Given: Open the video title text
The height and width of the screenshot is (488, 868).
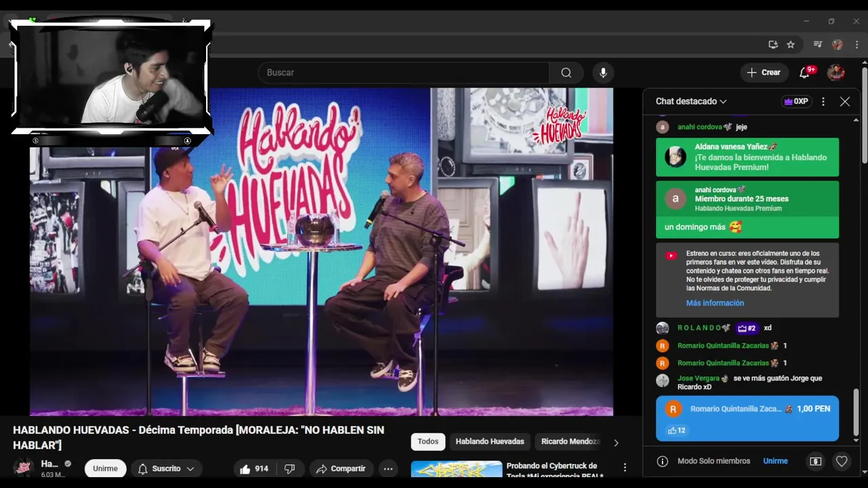Looking at the screenshot, I should click(199, 437).
